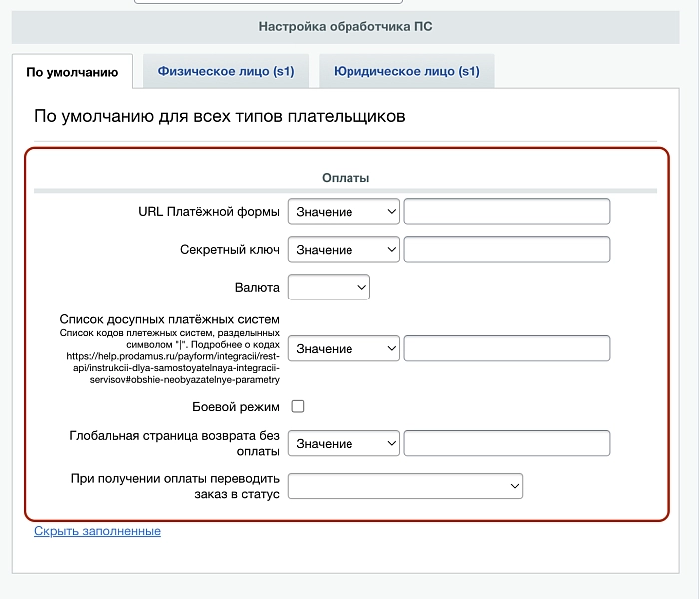
Task: Open the Секретный ключ type dropdown
Action: click(344, 249)
